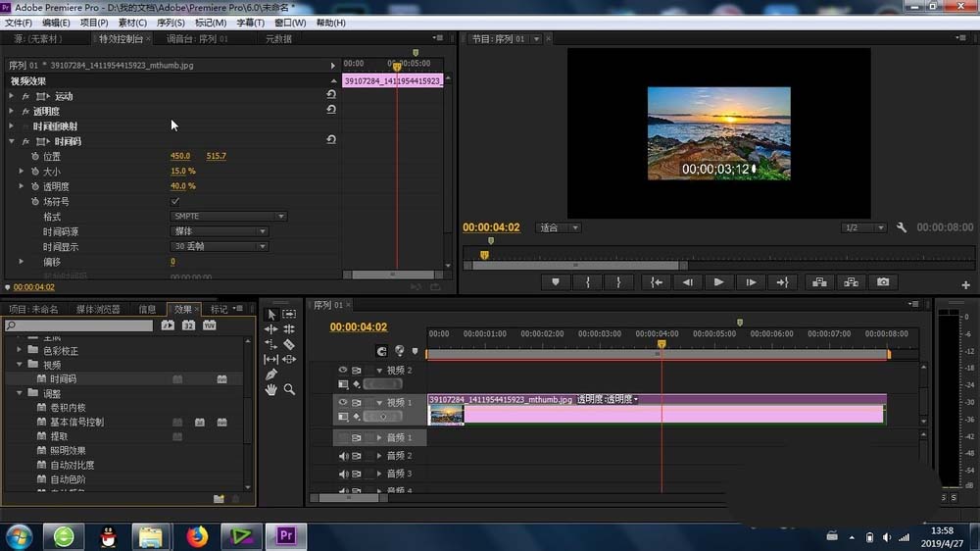Activate the Zoom tool
This screenshot has width=980, height=551.
(289, 389)
